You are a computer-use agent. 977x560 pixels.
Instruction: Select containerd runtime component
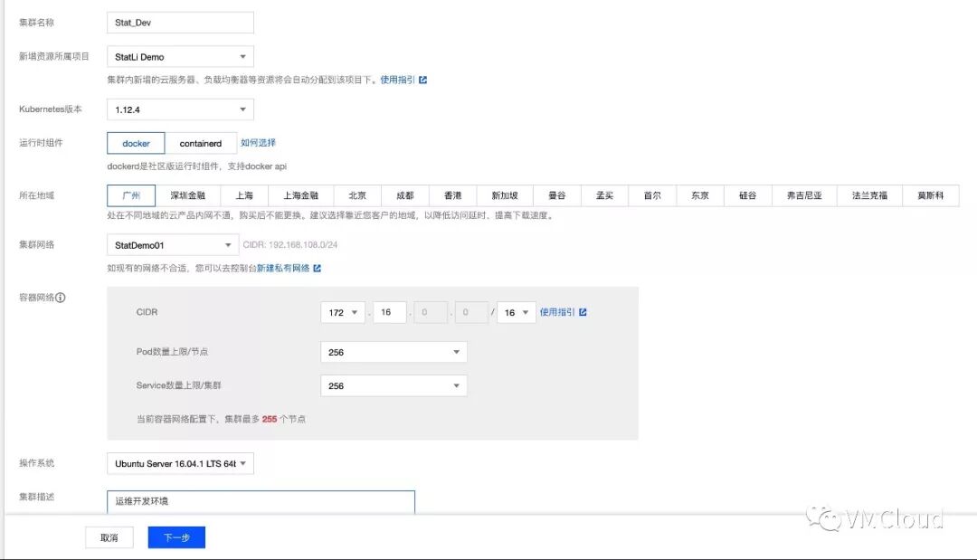pyautogui.click(x=201, y=143)
